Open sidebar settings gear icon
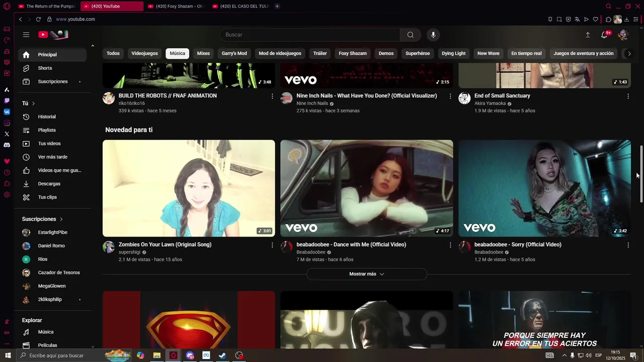 tap(7, 195)
